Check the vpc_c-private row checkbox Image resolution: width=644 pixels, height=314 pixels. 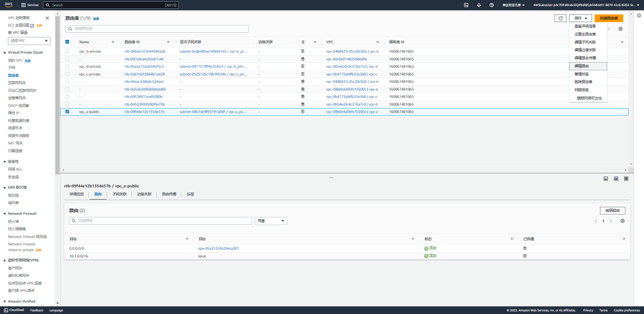point(67,74)
